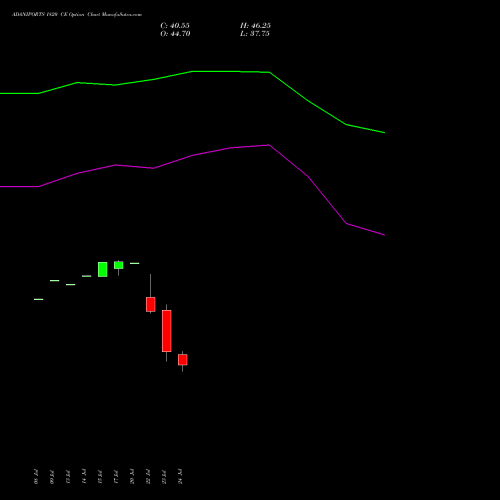This screenshot has height=500, width=500.
Task: Click the flat green dash for 20 Jul
Action: coord(135,263)
